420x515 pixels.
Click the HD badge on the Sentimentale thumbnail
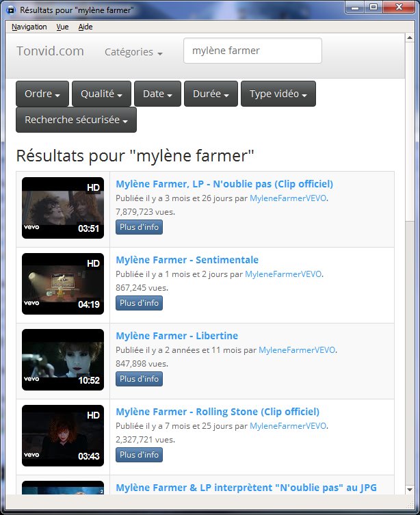93,263
